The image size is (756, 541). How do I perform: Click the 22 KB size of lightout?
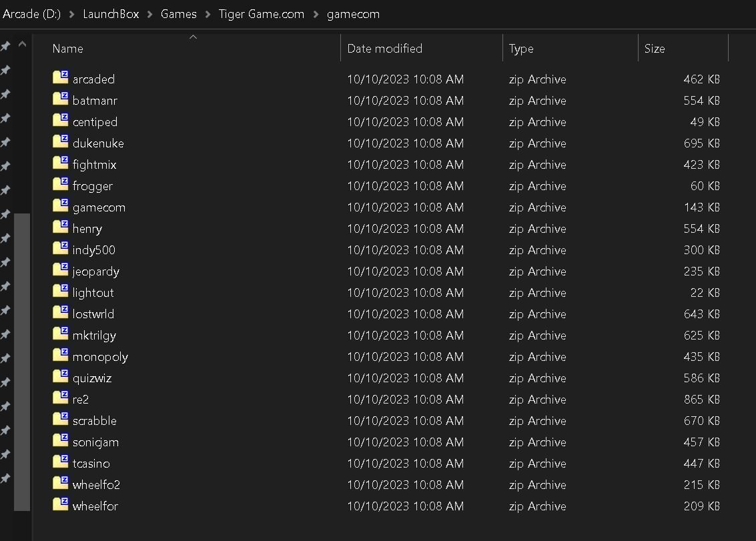(x=705, y=293)
